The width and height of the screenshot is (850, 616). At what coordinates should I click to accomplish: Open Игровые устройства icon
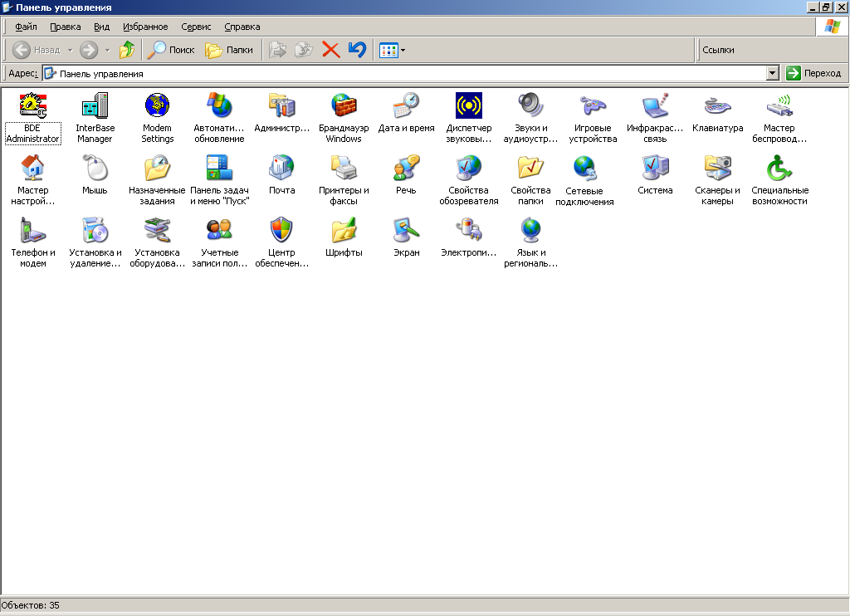point(593,105)
